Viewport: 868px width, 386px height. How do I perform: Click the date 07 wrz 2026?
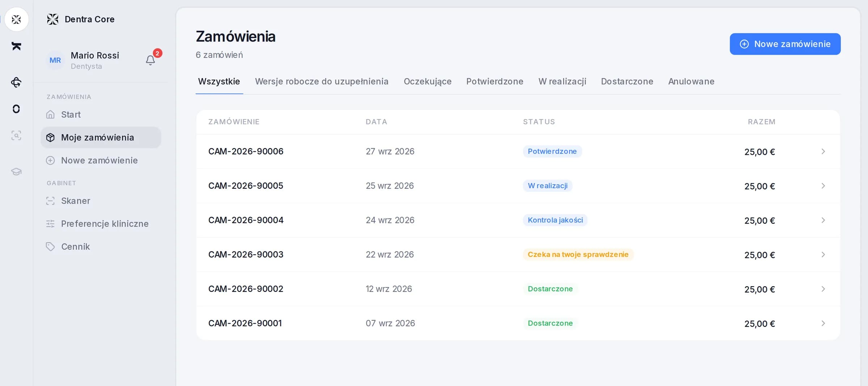point(390,323)
